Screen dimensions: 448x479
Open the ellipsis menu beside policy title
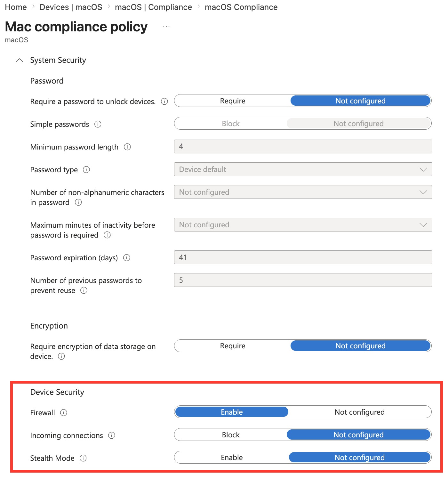click(166, 27)
